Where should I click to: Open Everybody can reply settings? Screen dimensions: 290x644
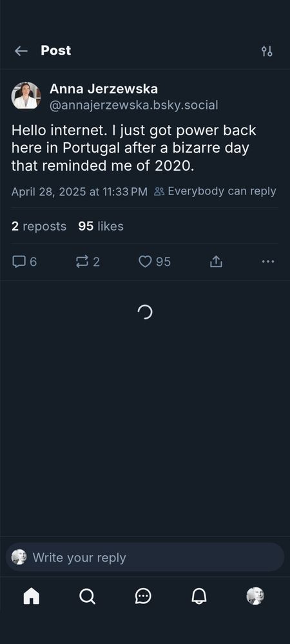point(215,191)
